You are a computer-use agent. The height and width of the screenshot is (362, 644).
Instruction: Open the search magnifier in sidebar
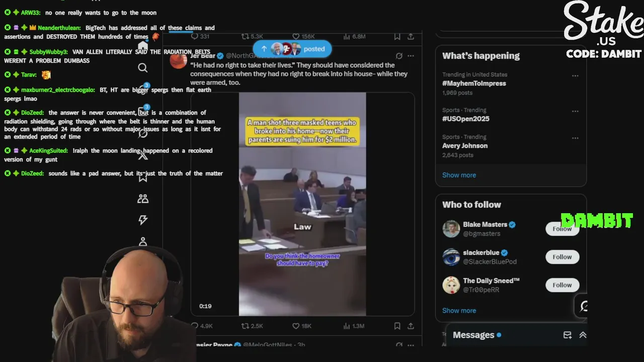tap(143, 68)
